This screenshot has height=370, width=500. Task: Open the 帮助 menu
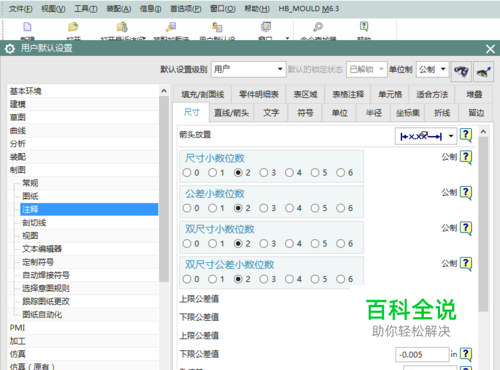[x=257, y=9]
